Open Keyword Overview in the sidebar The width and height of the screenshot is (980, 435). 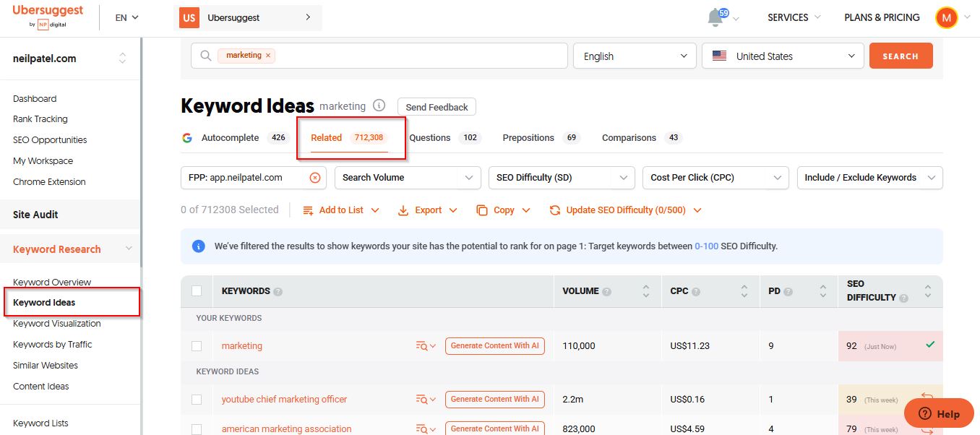[52, 282]
